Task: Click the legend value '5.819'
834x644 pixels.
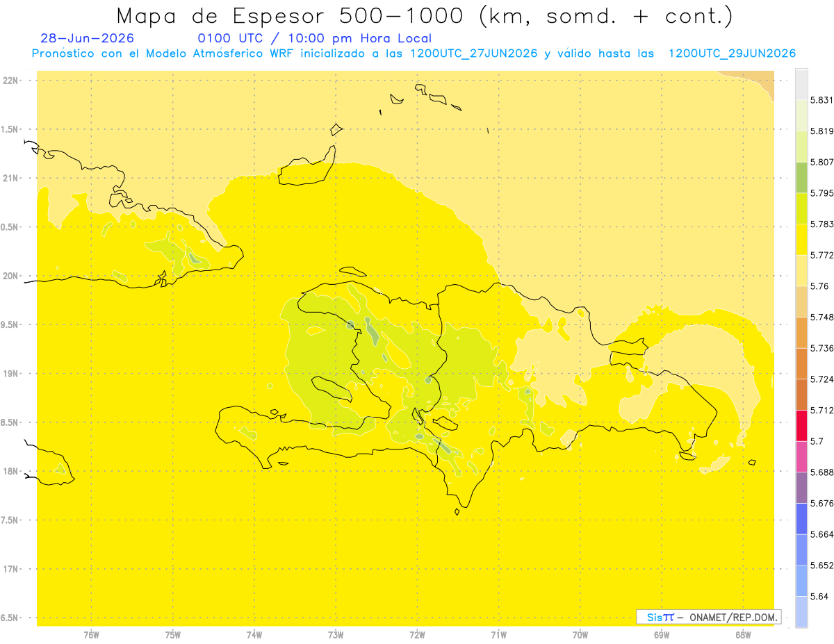Action: [822, 131]
